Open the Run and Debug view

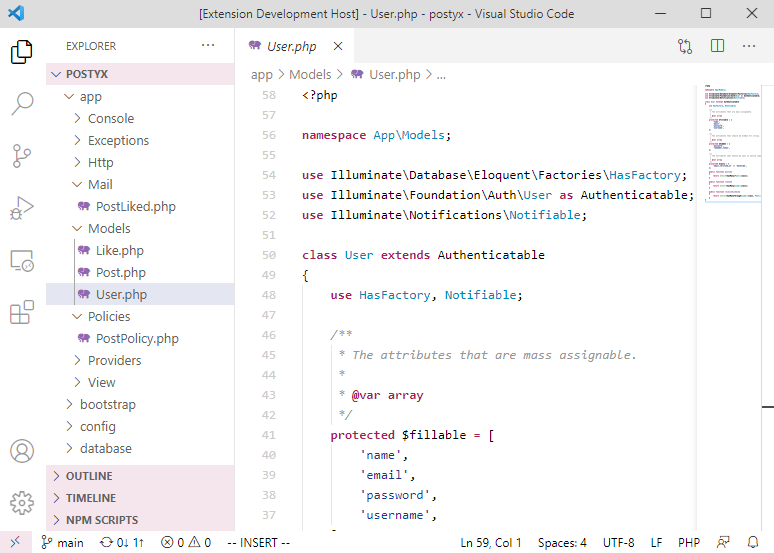pyautogui.click(x=22, y=208)
